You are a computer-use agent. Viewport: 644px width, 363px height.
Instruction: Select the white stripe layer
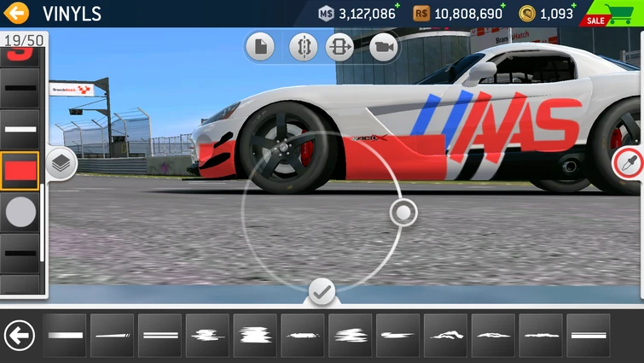coord(20,129)
